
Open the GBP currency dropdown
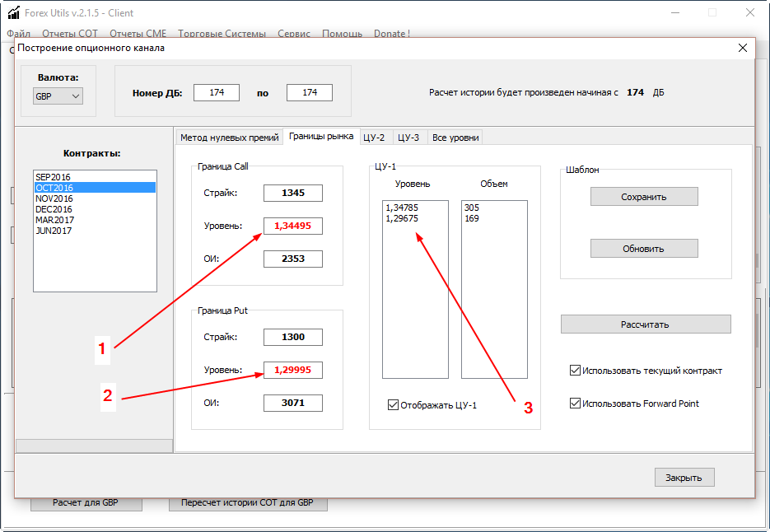(x=58, y=96)
